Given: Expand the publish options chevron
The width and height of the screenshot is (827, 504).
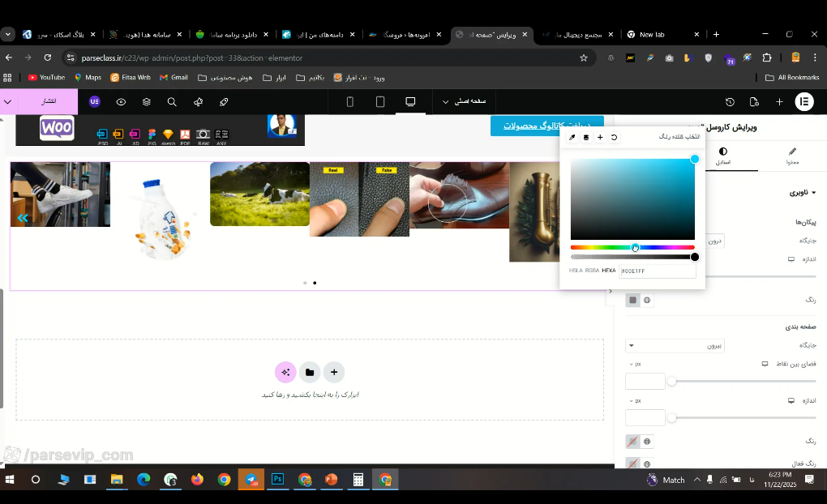Looking at the screenshot, I should (x=8, y=102).
